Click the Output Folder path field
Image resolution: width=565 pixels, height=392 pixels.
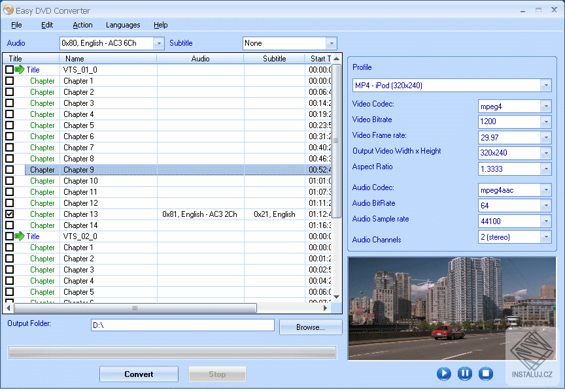183,325
